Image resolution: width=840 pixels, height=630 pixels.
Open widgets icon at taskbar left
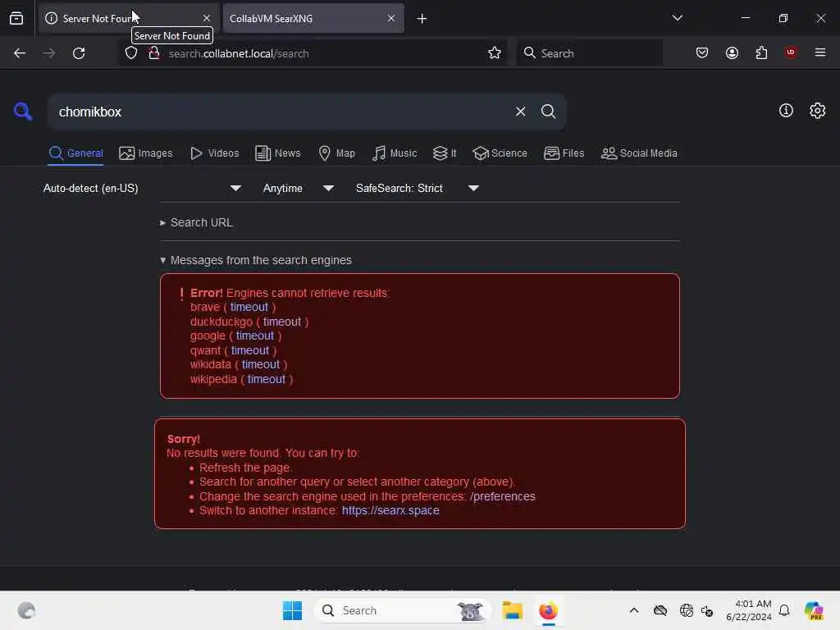pyautogui.click(x=26, y=610)
